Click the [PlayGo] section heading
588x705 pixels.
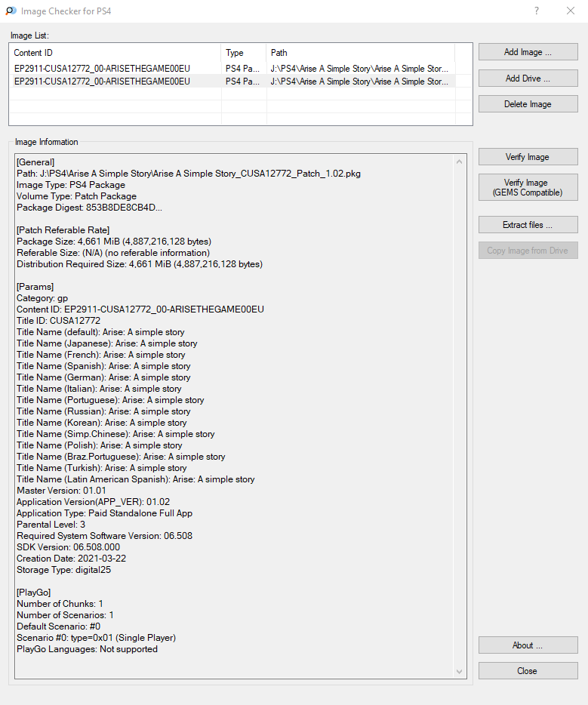[34, 593]
